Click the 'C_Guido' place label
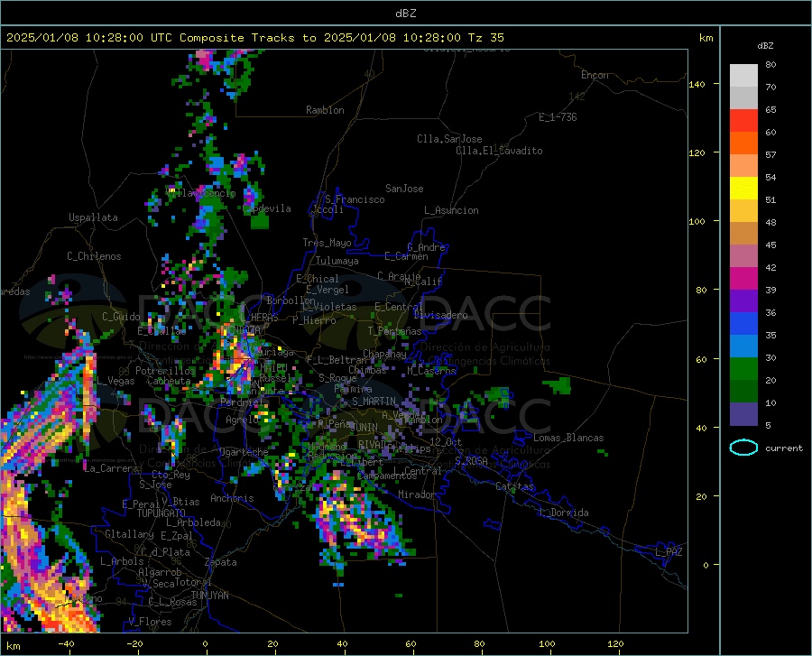 121,317
